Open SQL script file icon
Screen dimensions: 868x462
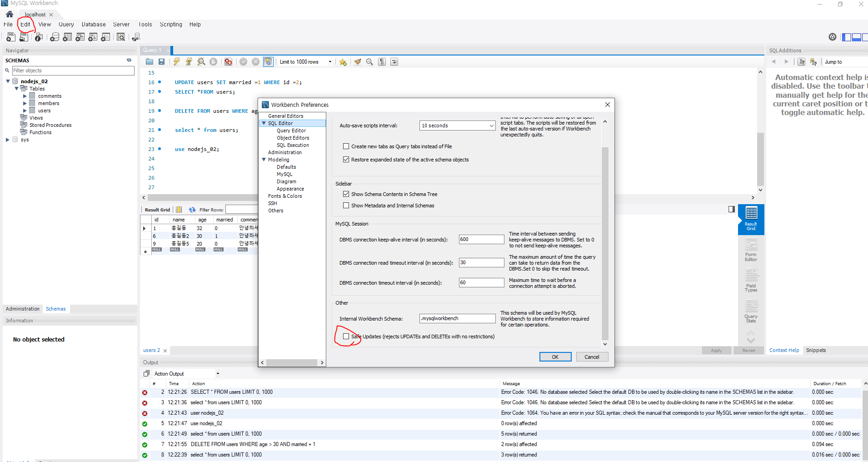[24, 37]
